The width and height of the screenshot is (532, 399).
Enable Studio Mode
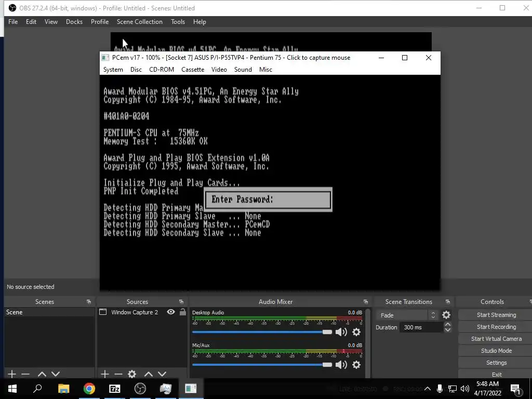click(x=496, y=351)
